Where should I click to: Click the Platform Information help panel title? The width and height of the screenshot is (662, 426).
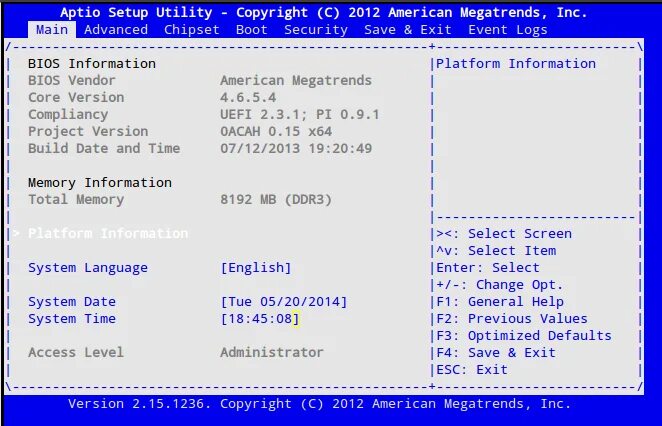516,64
